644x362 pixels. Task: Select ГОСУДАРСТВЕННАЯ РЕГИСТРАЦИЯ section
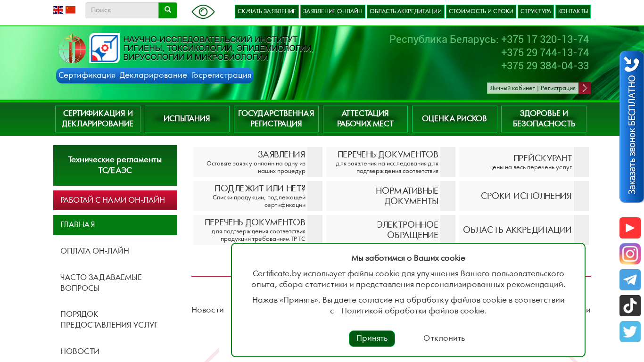[x=276, y=119]
